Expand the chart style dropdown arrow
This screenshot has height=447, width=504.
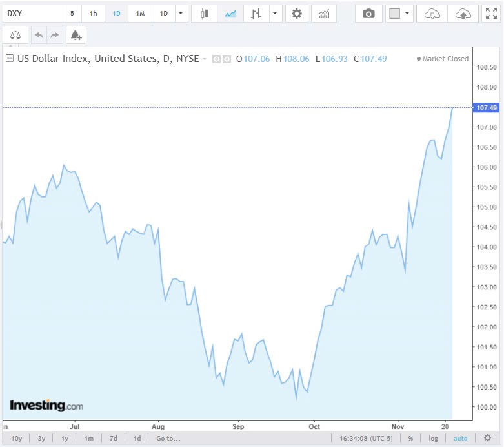(x=276, y=14)
